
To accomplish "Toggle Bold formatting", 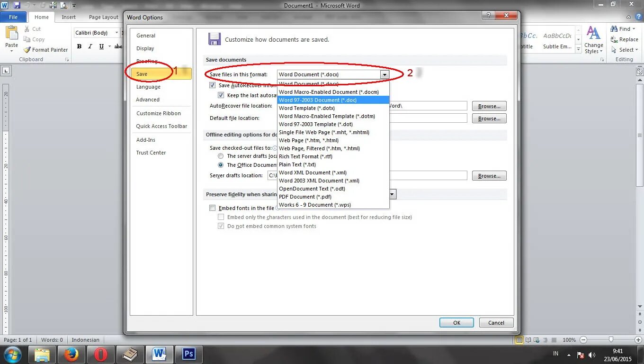I will (x=79, y=46).
